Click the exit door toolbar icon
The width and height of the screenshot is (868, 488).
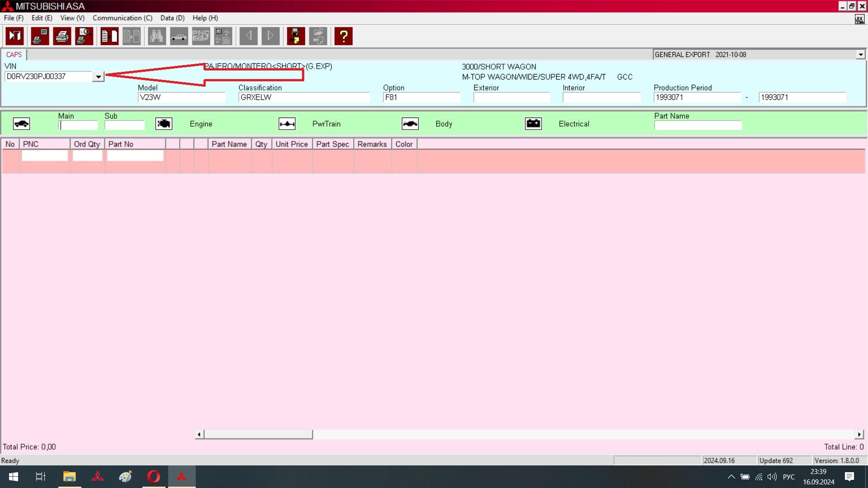[x=14, y=36]
